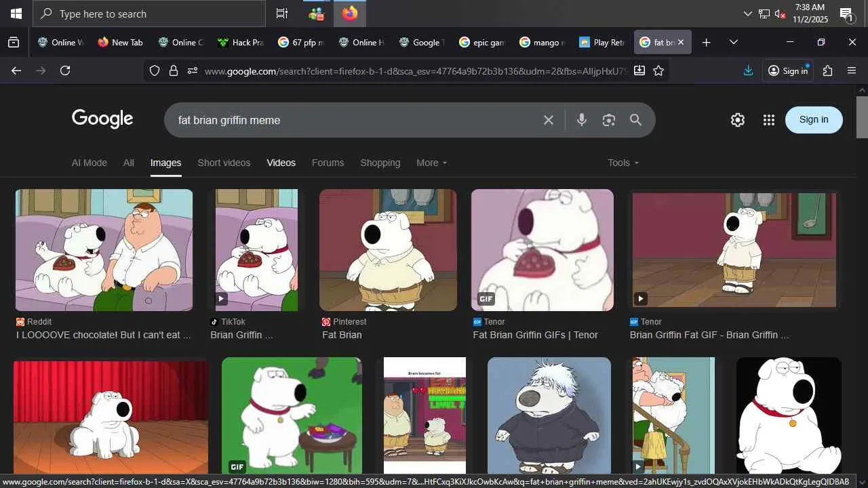
Task: Open the tracking protection shield icon
Action: (x=155, y=70)
